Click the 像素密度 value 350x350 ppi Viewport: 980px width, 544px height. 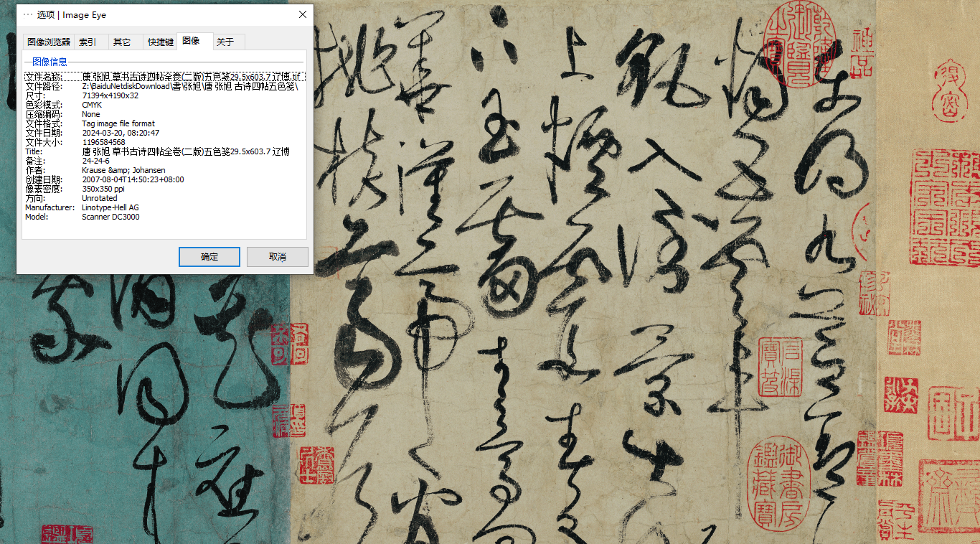[103, 189]
